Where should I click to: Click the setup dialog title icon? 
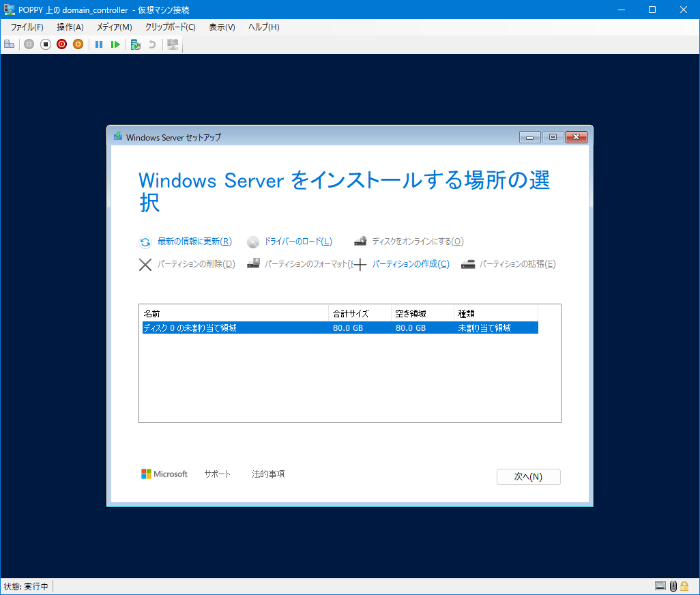pos(118,136)
